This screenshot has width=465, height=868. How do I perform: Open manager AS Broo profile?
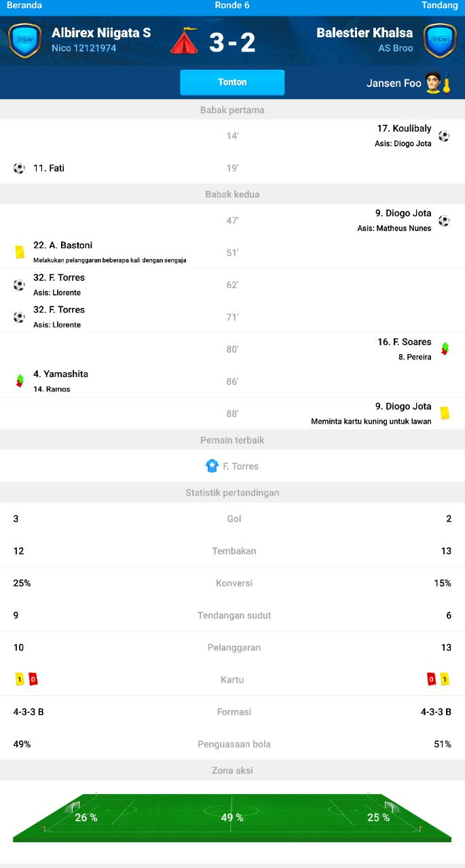click(395, 49)
